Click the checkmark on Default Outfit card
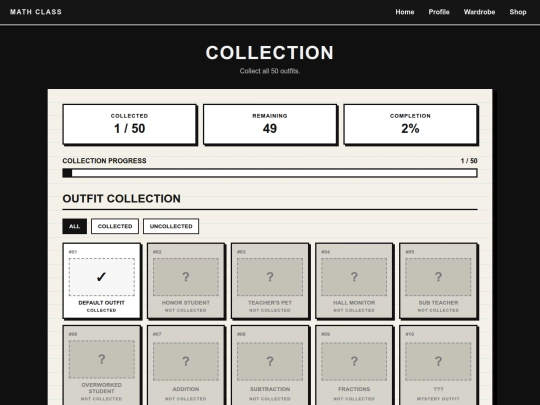 pos(101,277)
